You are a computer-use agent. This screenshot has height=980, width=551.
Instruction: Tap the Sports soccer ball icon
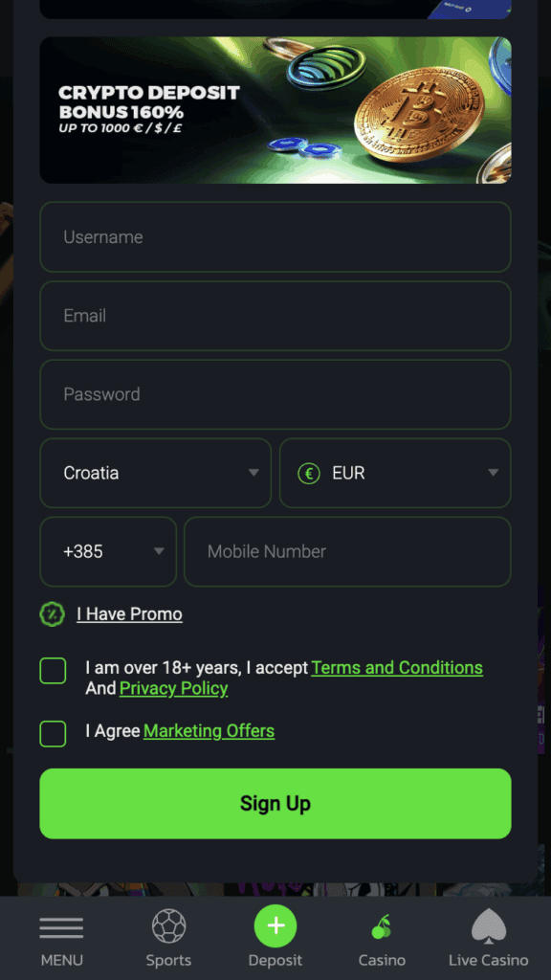pyautogui.click(x=168, y=925)
